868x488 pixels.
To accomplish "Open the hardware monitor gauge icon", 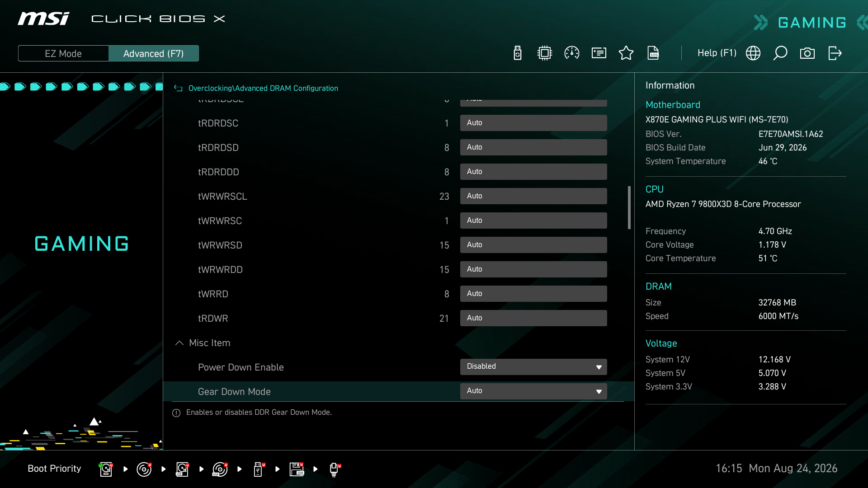I will (x=572, y=53).
